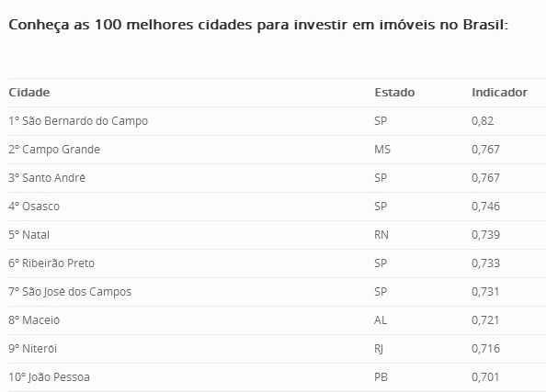546x392 pixels.
Task: Select the João Pessoa row
Action: (x=278, y=377)
